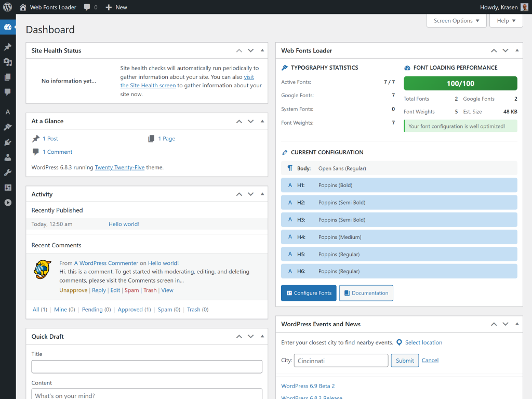Click the H1 Poppins (Bold) row
The width and height of the screenshot is (532, 399).
click(399, 185)
